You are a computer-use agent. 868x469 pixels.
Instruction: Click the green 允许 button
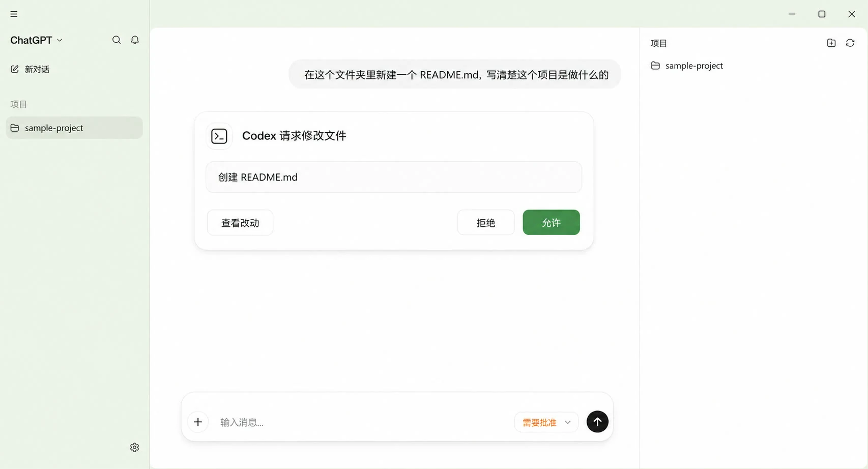tap(551, 222)
